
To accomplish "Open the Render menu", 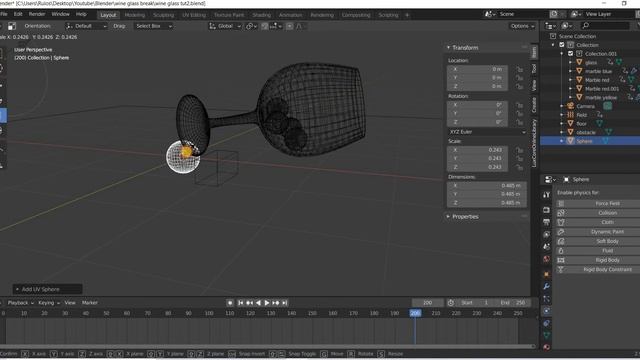I will (x=37, y=14).
